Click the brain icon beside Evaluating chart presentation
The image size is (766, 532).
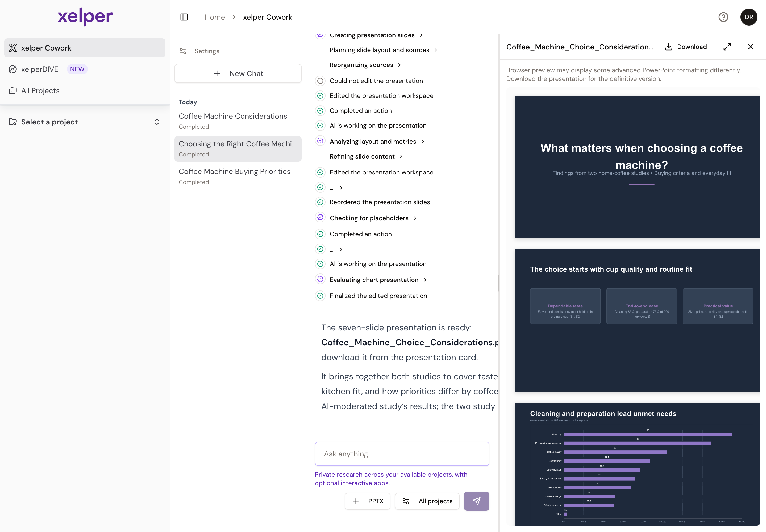[x=320, y=279]
